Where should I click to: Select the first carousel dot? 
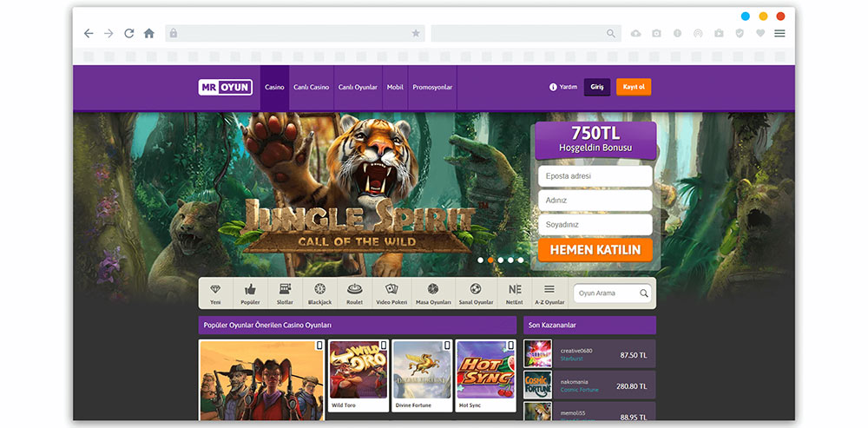coord(481,260)
